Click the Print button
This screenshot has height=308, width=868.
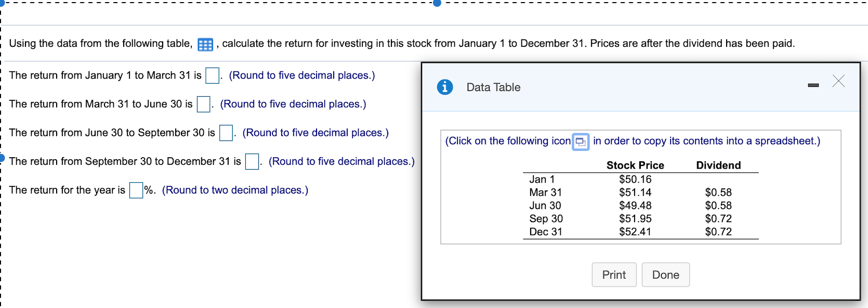click(614, 275)
